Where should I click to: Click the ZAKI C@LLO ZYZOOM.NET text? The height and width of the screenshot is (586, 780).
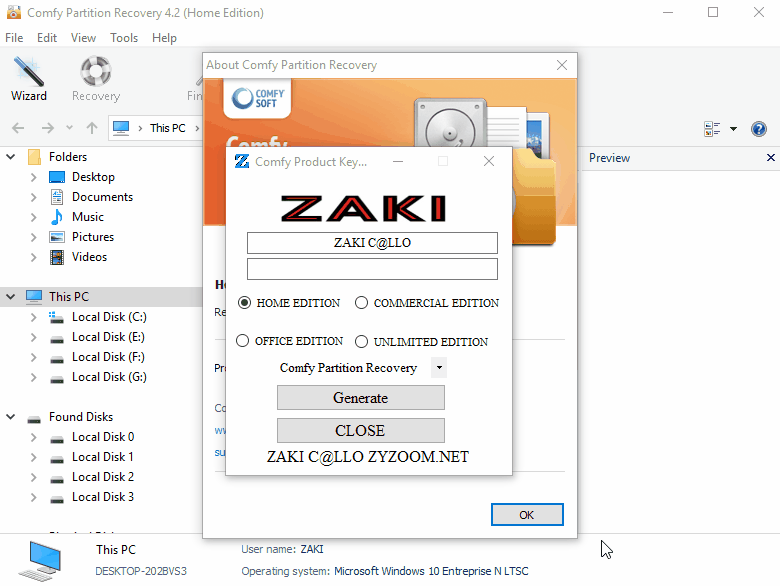click(368, 457)
